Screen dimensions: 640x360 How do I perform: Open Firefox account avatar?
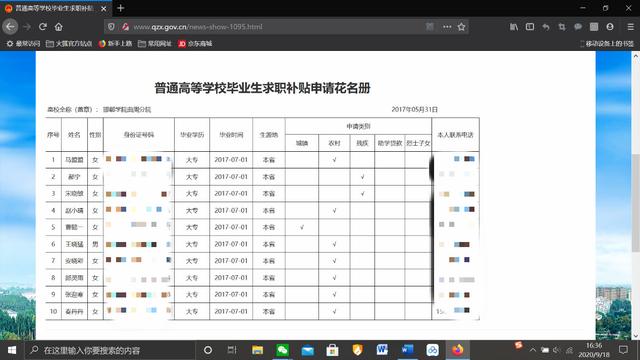[x=610, y=27]
